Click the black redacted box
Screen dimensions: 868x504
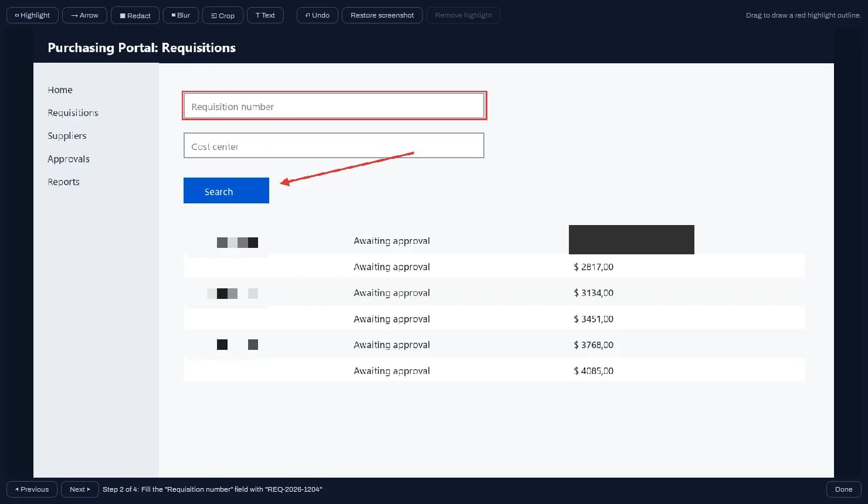coord(632,240)
